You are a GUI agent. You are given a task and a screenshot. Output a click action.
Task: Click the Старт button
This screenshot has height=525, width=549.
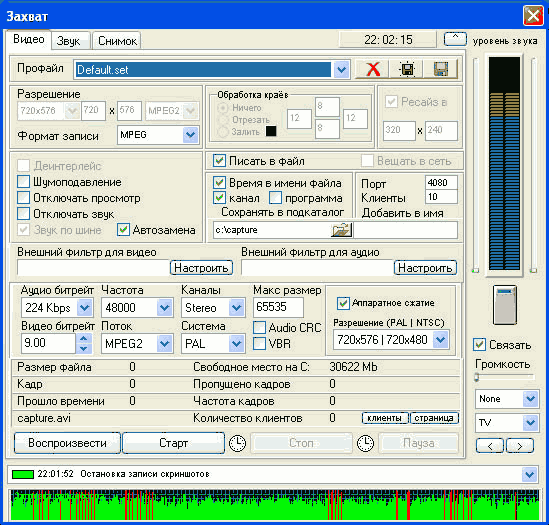coord(173,443)
